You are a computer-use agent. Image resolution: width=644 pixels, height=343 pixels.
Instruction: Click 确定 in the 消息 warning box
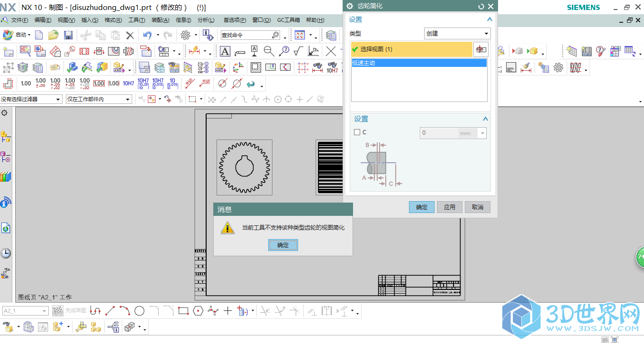pyautogui.click(x=283, y=245)
